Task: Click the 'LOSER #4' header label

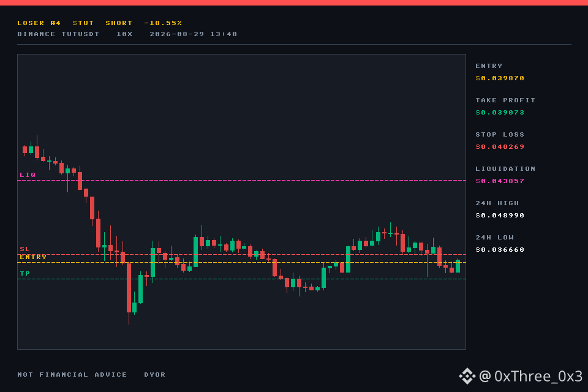Action: tap(39, 23)
